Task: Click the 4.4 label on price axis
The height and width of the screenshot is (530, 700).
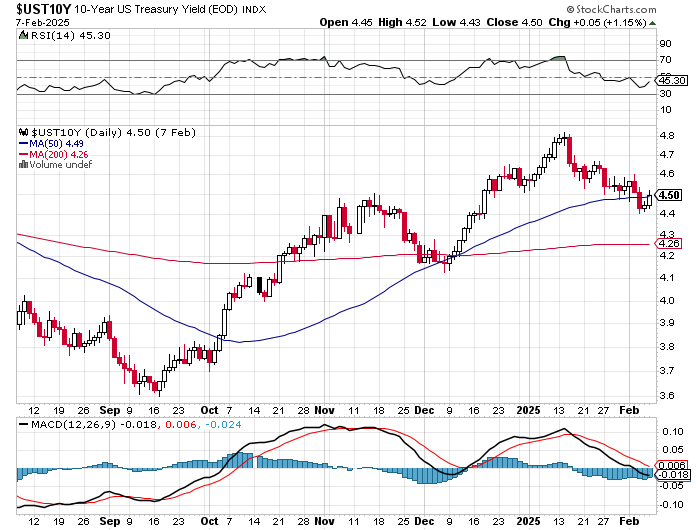Action: tap(667, 214)
